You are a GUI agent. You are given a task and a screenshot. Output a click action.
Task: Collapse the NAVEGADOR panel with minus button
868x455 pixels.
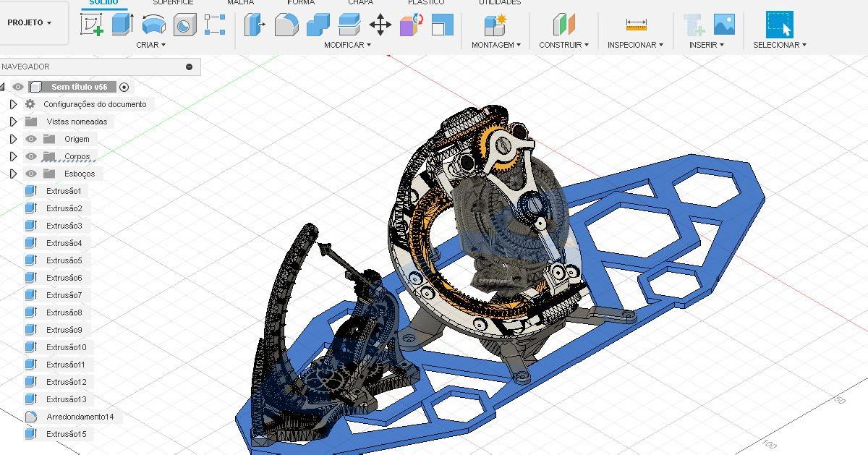click(x=190, y=67)
